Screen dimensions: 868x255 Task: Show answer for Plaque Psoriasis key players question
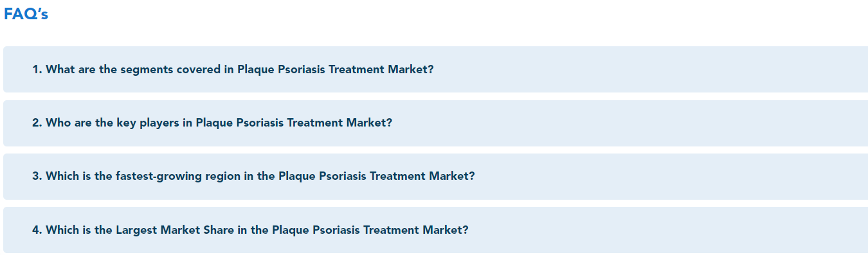click(x=435, y=123)
